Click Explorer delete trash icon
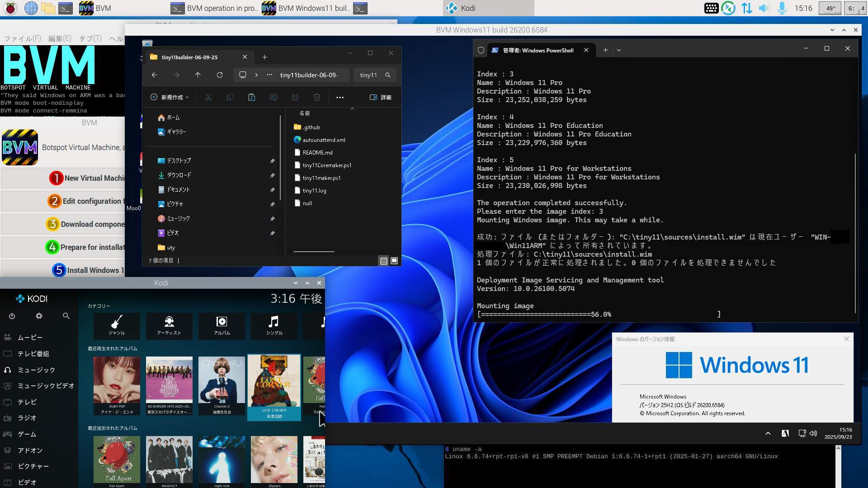868x488 pixels. tap(316, 97)
